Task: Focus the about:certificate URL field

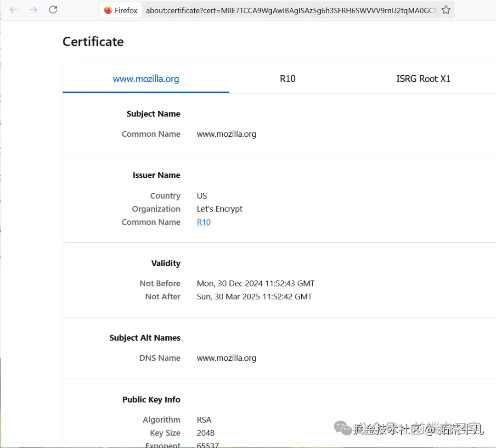Action: click(291, 11)
